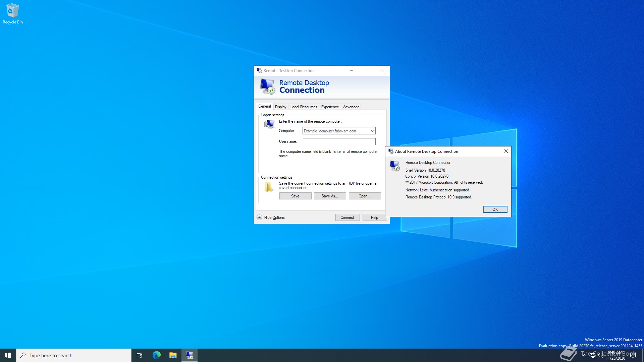Viewport: 644px width, 362px height.
Task: Open the Local Resources tab
Action: pos(304,107)
